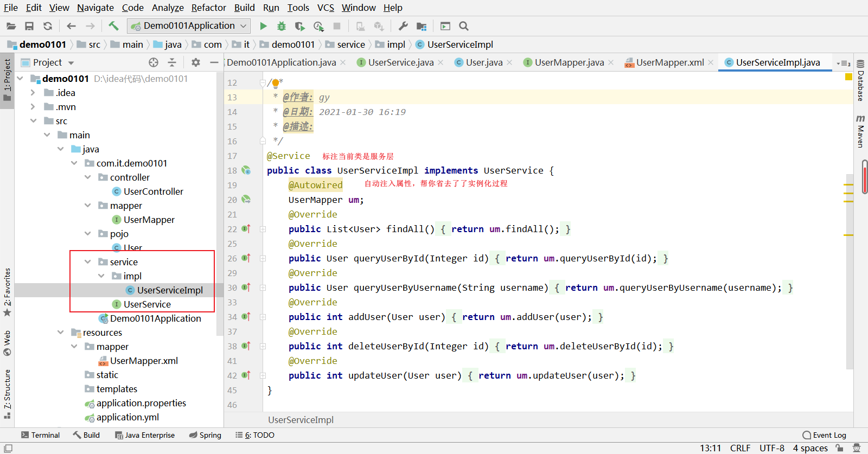
Task: Click Project tree vertical scrollbar
Action: 220,203
